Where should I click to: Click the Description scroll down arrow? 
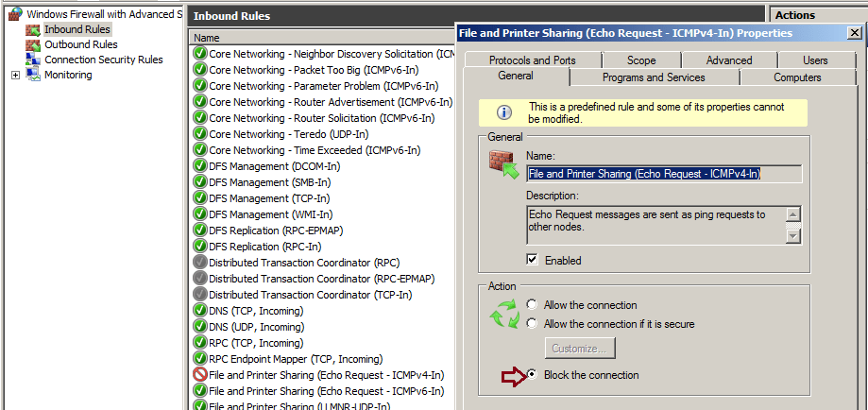coord(793,236)
